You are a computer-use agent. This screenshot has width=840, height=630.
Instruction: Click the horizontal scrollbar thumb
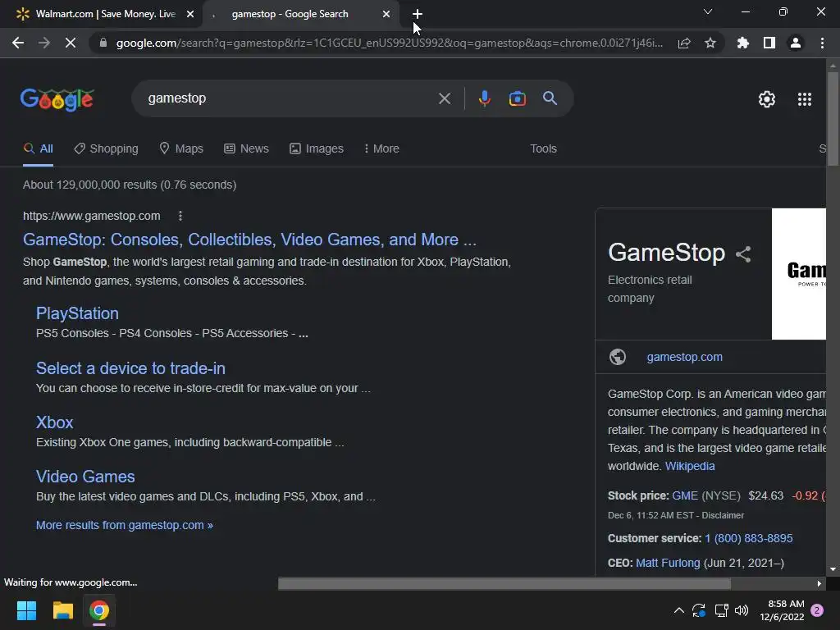coord(504,583)
